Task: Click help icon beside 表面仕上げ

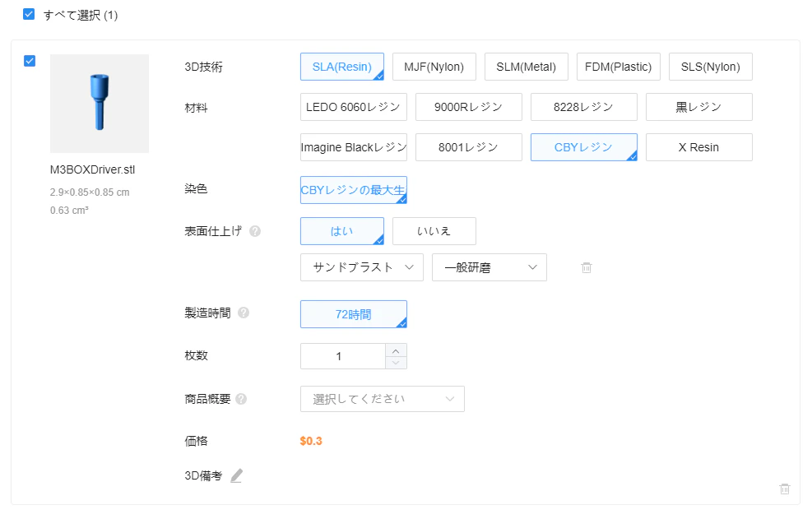Action: tap(255, 231)
